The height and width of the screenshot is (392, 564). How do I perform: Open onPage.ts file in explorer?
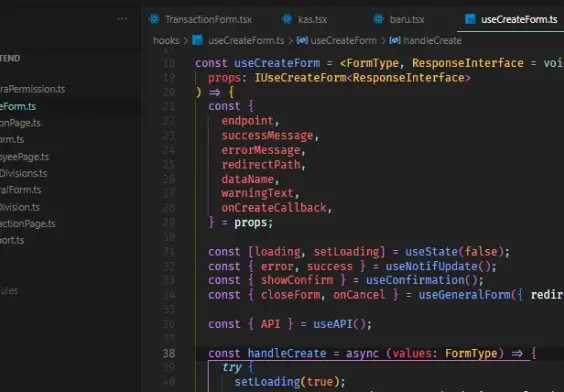click(20, 123)
